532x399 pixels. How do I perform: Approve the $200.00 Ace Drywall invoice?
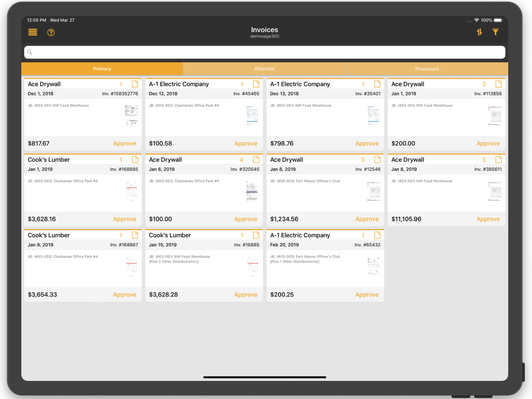click(x=488, y=143)
